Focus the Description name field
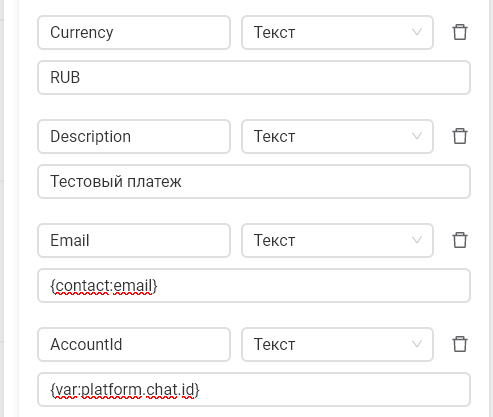Viewport: 493px width, 417px height. [x=134, y=136]
